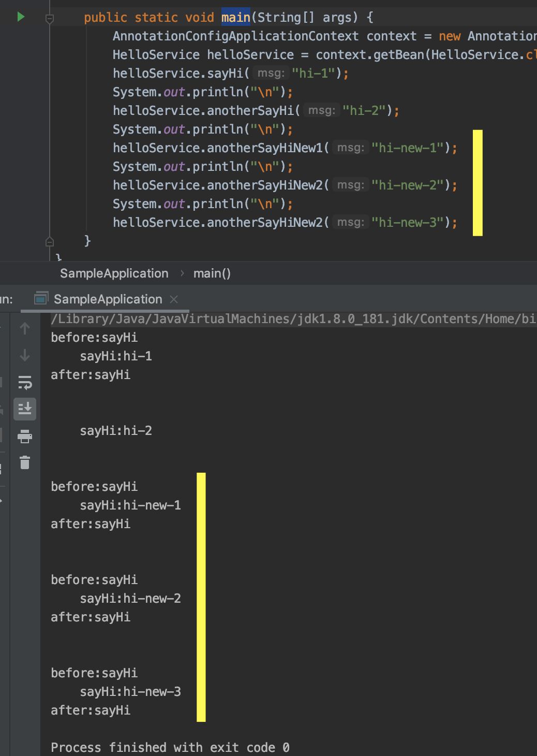537x756 pixels.
Task: Run main method via green gutter arrow
Action: pos(21,17)
